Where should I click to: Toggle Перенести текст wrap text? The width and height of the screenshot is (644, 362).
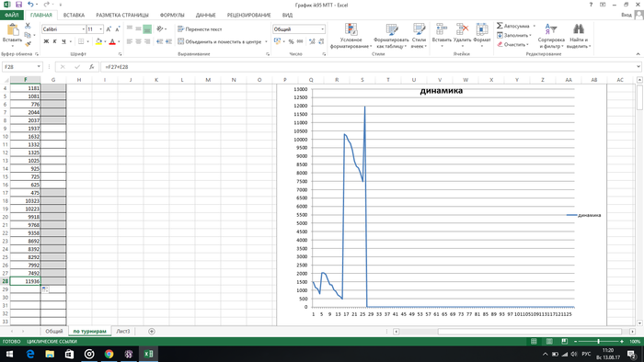pyautogui.click(x=200, y=29)
